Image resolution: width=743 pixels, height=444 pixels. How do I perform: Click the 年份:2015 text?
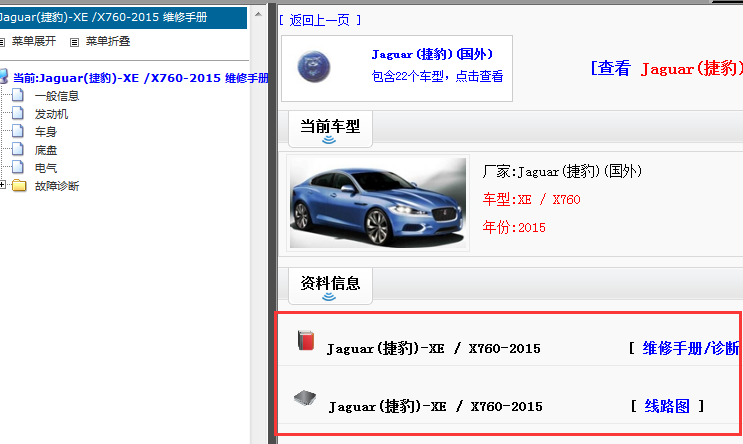coord(514,227)
